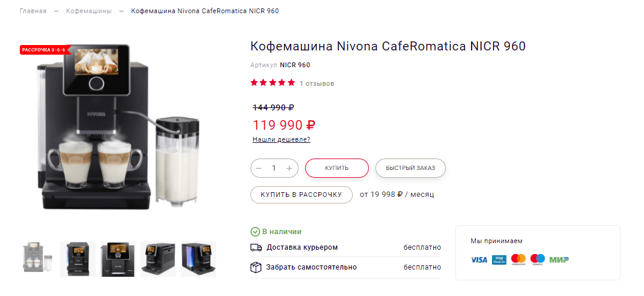Select the first thumbnail with milk container
The width and height of the screenshot is (644, 296).
(37, 259)
